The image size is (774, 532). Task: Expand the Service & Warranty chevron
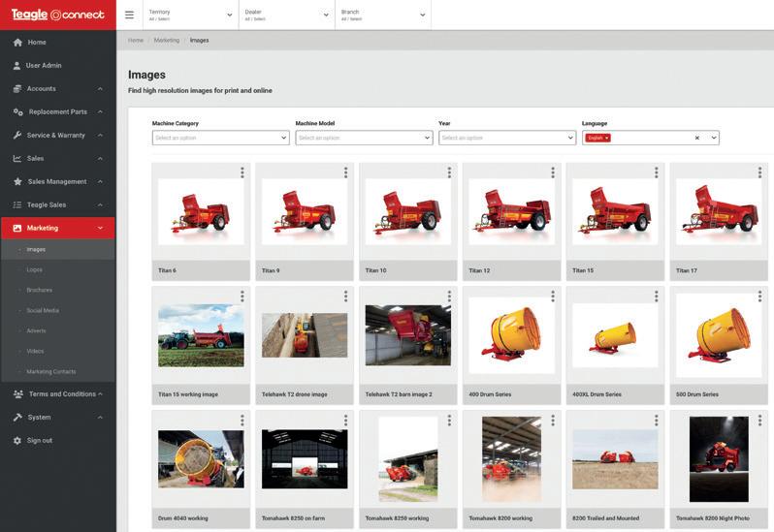tap(100, 135)
